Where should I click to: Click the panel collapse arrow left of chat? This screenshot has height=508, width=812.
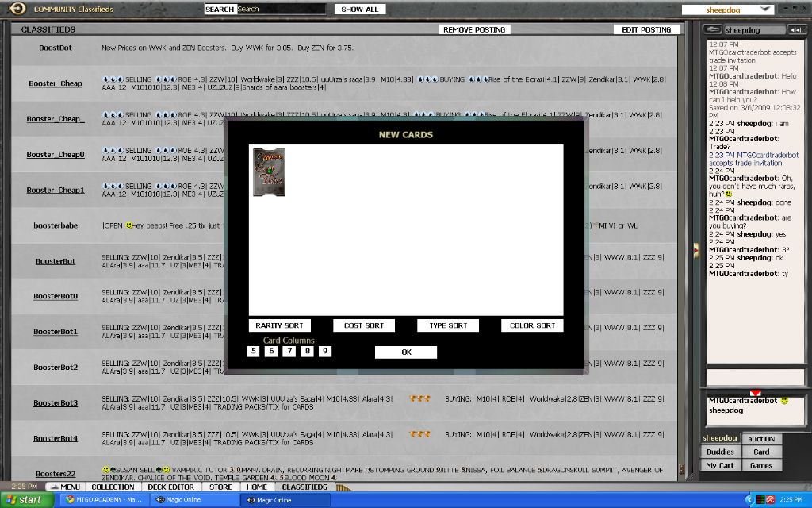[695, 250]
